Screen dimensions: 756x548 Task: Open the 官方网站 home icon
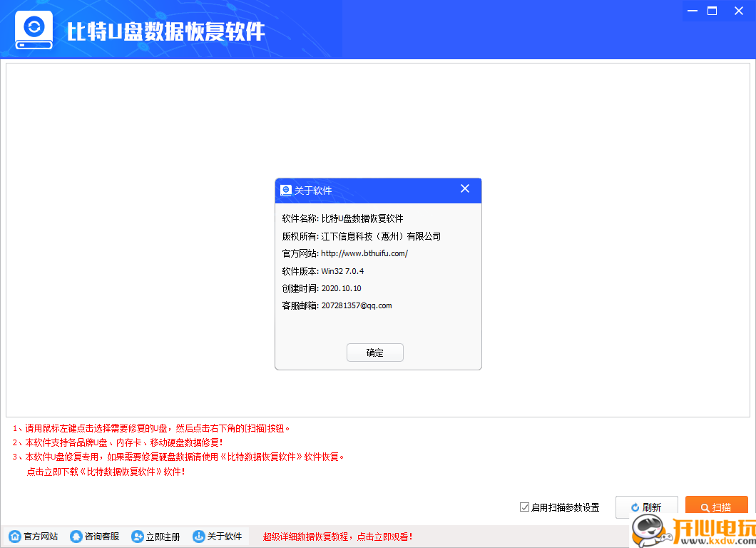pos(15,537)
